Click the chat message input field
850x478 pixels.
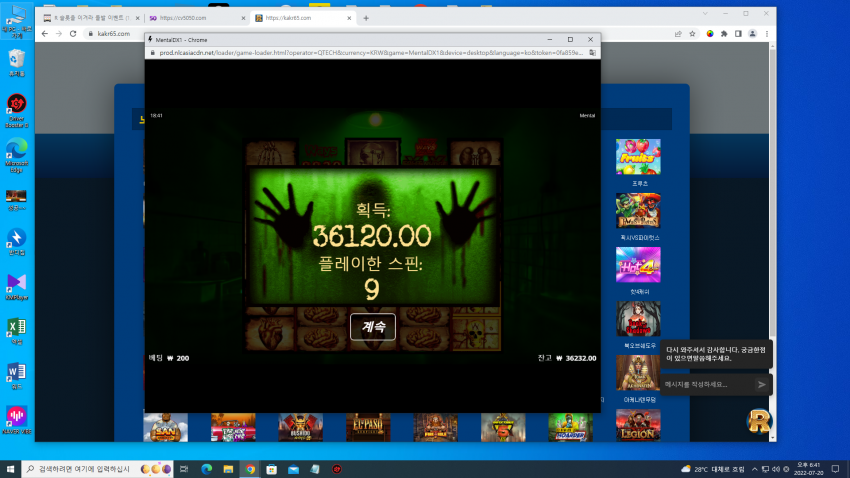point(707,384)
